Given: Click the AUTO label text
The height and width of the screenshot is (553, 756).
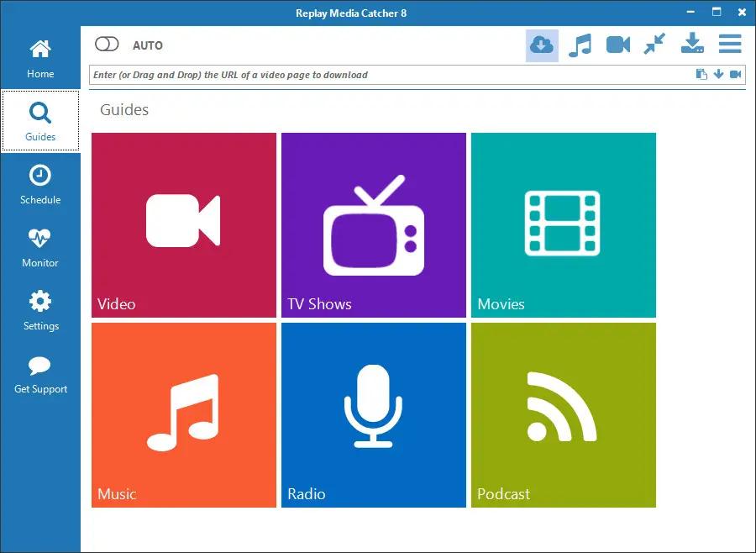Looking at the screenshot, I should [x=148, y=45].
